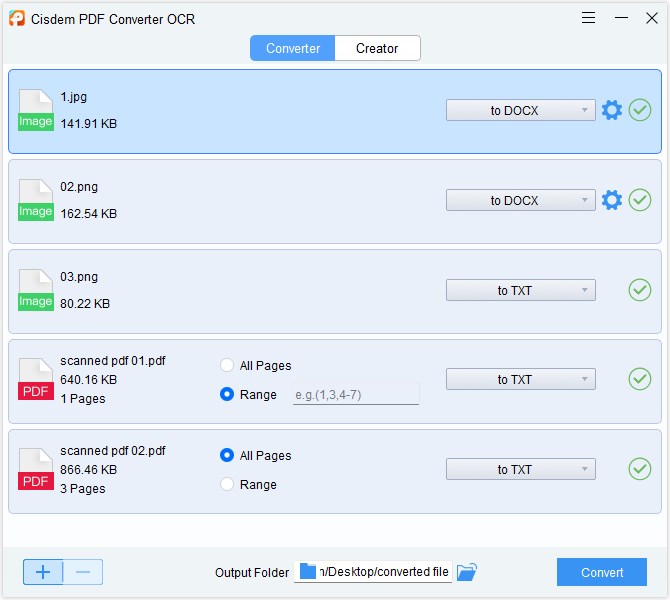Open settings gear for 02.png

611,200
